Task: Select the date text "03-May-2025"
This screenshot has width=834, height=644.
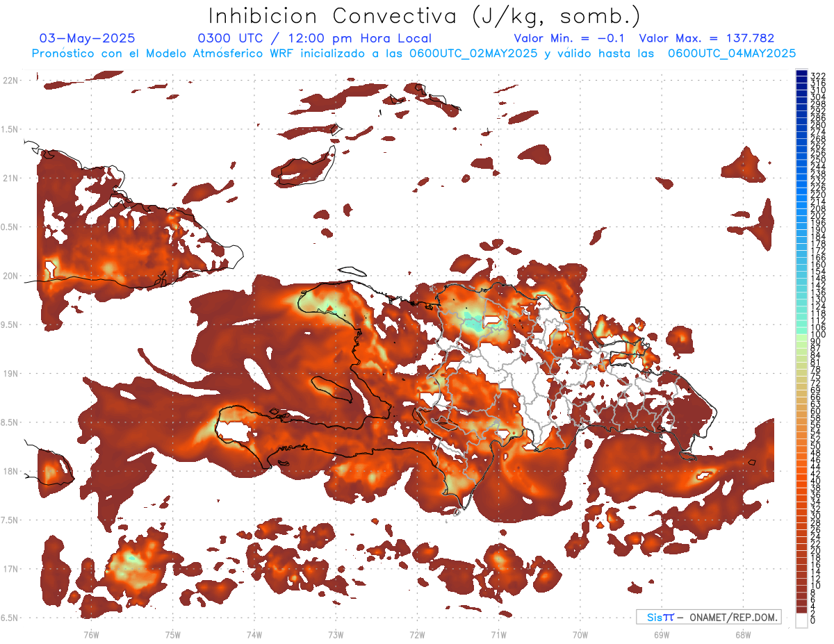Action: [88, 38]
